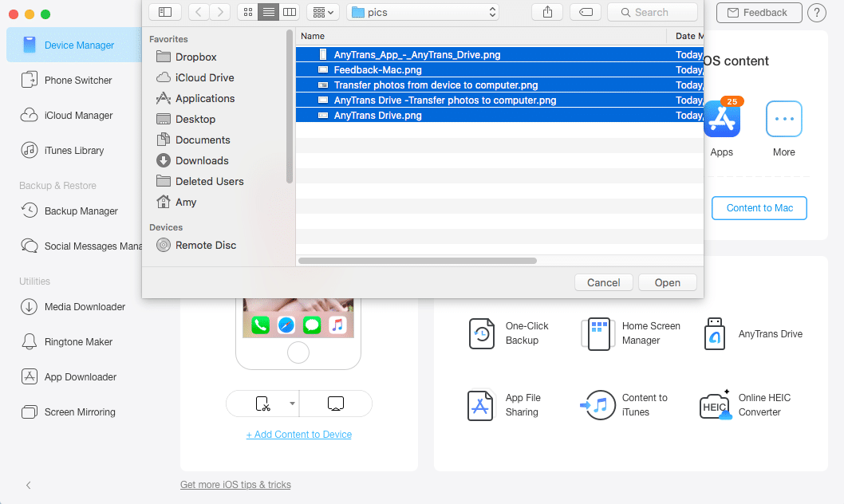
Task: Click the Apps icon with 25 badge
Action: [x=721, y=119]
